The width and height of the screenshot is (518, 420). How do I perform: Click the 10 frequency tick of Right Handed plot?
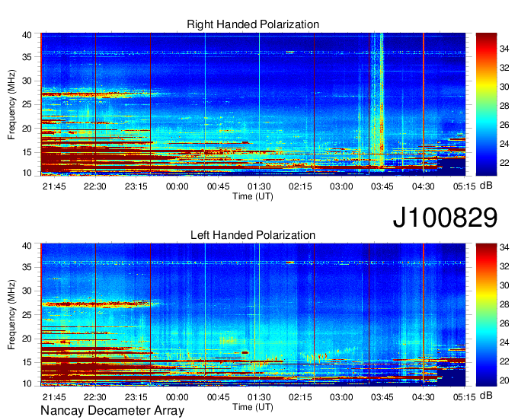tap(27, 173)
